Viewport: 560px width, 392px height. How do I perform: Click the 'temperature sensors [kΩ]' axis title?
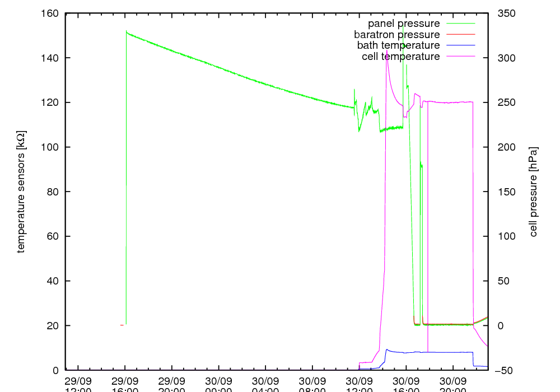coord(21,192)
